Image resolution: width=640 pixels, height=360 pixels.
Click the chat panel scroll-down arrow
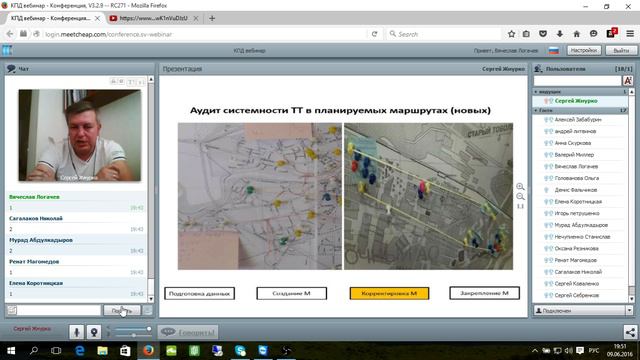pyautogui.click(x=151, y=299)
